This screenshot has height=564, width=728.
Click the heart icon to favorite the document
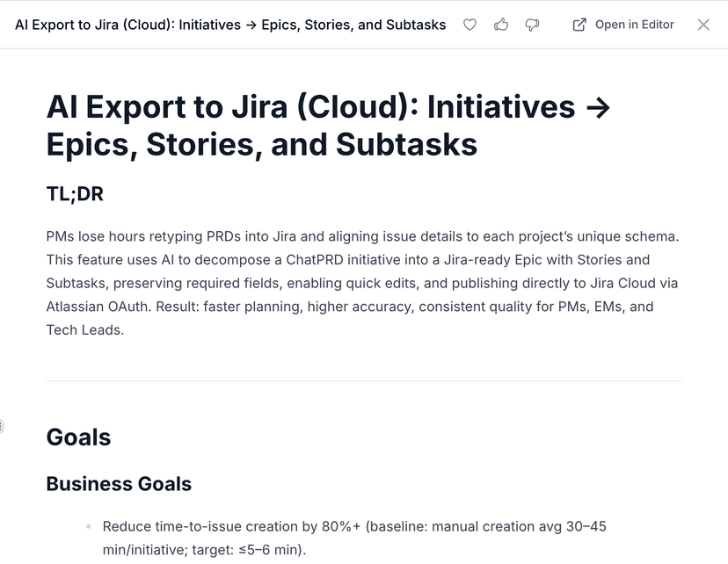pyautogui.click(x=470, y=25)
